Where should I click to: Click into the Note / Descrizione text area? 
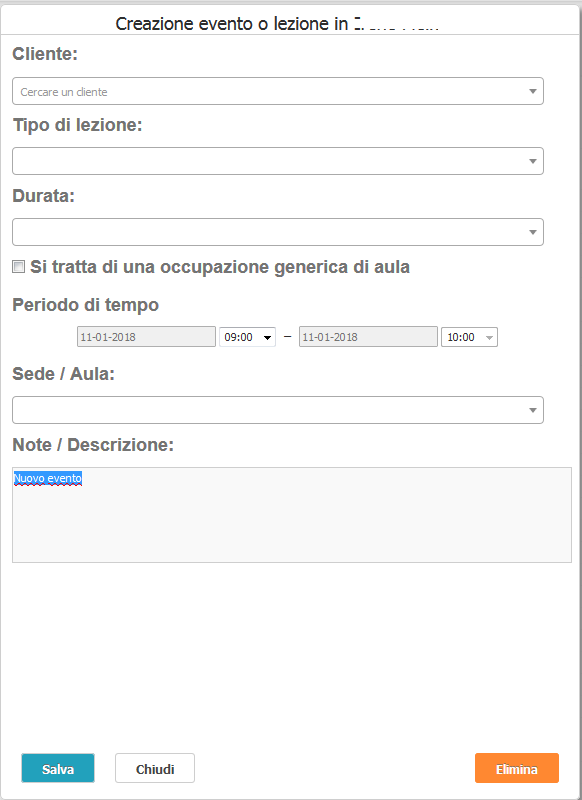point(292,515)
